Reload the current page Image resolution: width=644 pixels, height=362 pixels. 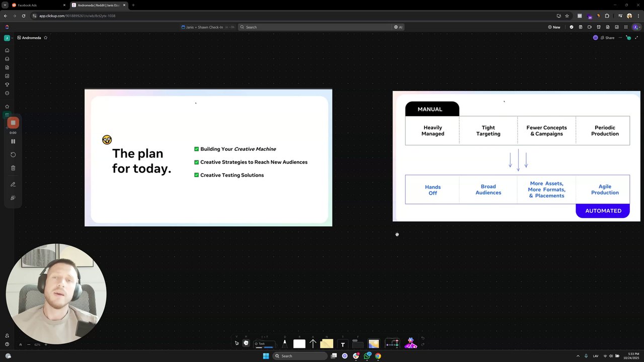coord(24,16)
